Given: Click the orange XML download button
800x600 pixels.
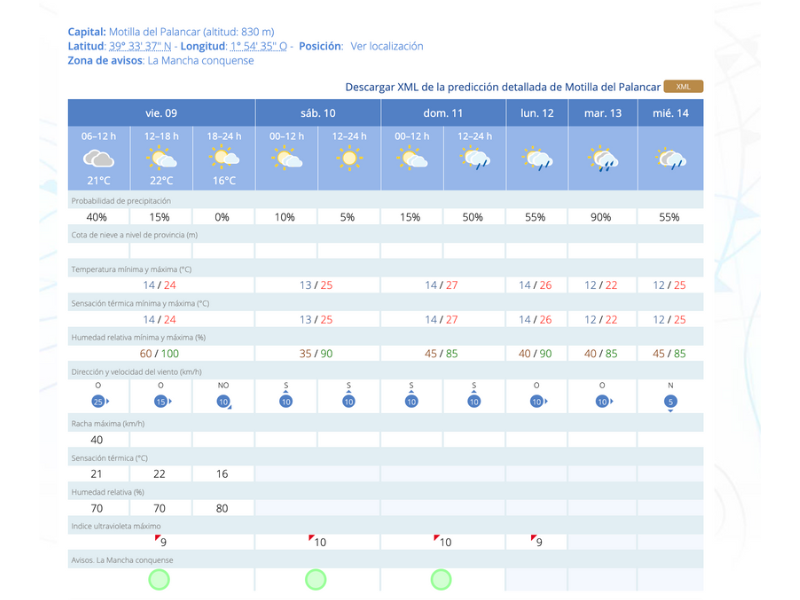Looking at the screenshot, I should click(683, 87).
